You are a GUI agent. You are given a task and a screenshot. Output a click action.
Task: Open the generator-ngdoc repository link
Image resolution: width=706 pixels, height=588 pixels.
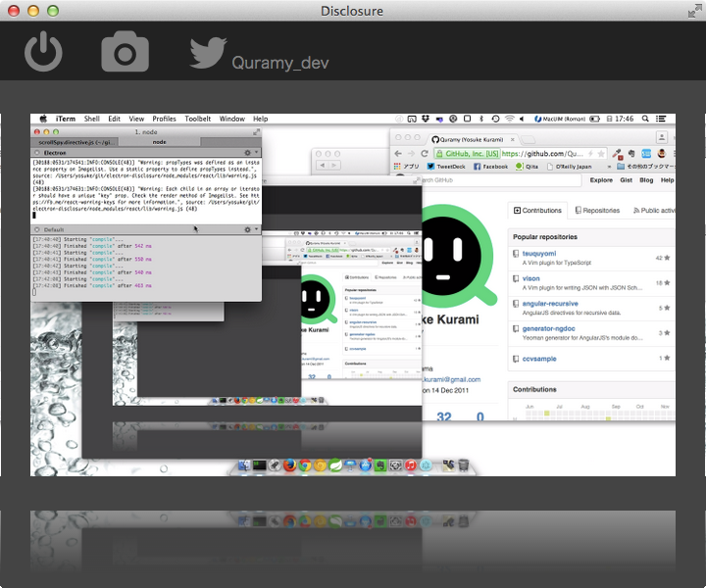pyautogui.click(x=548, y=329)
